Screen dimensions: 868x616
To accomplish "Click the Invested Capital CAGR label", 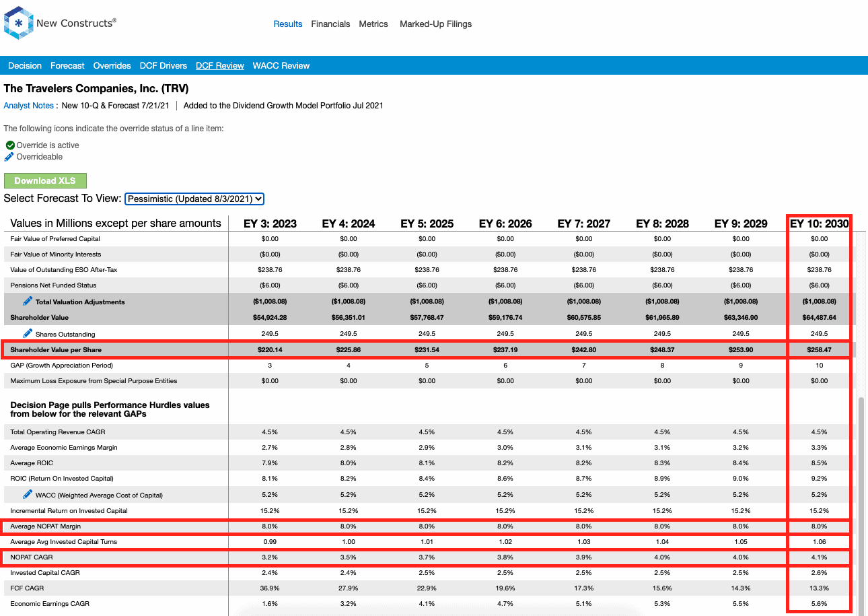I will (46, 573).
